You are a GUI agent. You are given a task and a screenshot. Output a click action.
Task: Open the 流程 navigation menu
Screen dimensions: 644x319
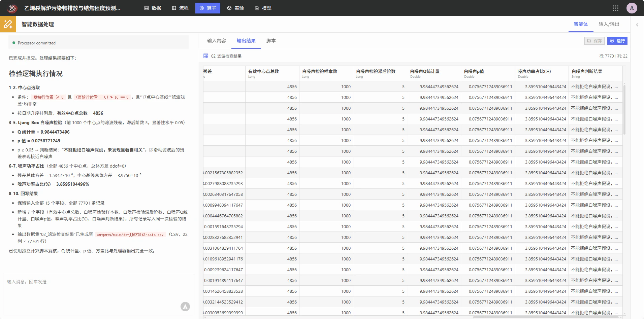click(180, 8)
